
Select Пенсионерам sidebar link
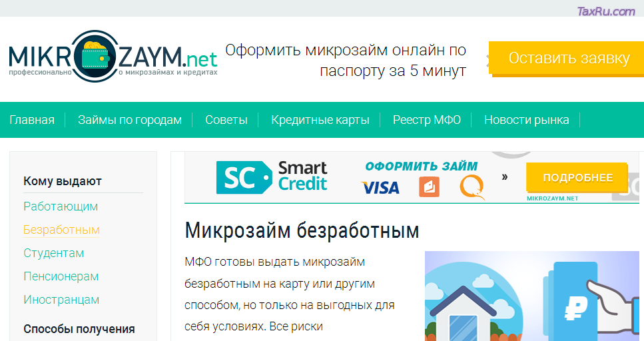click(61, 276)
